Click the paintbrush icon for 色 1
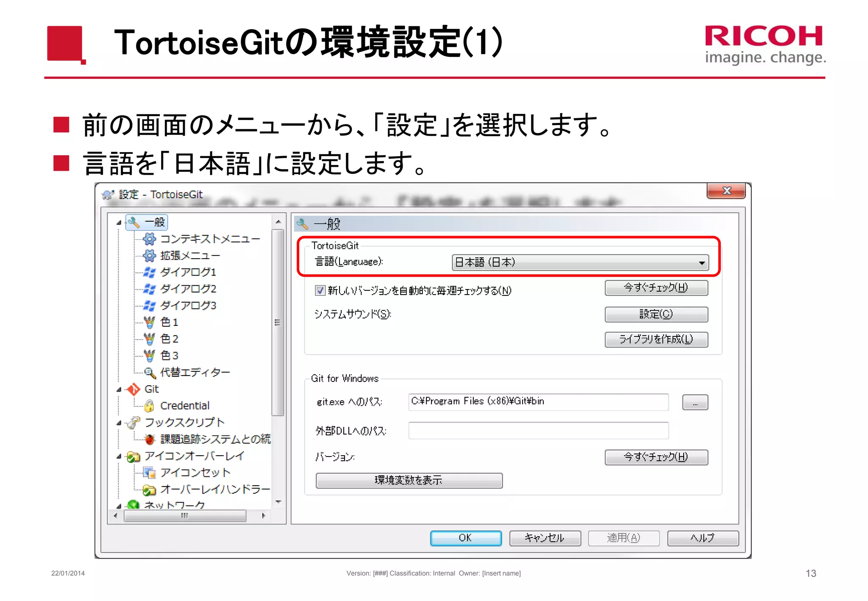This screenshot has width=868, height=601. tap(149, 322)
